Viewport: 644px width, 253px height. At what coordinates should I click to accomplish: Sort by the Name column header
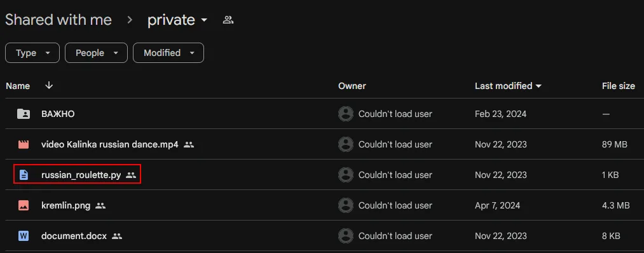point(18,86)
